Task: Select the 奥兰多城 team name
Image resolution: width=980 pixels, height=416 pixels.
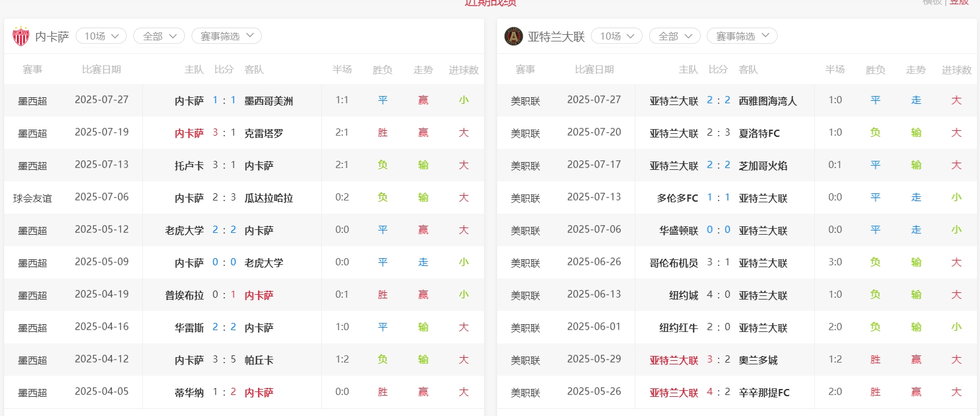Action: pos(758,360)
